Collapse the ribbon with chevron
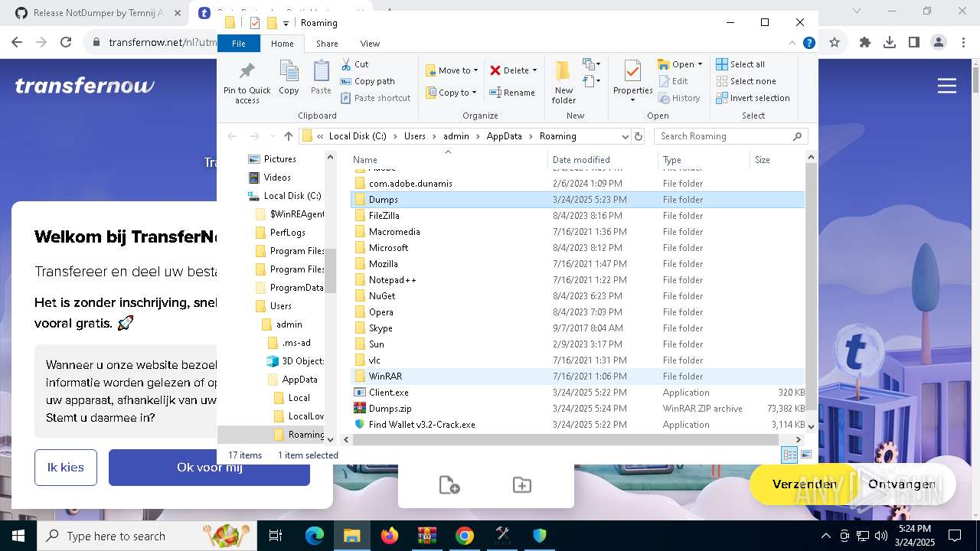Viewport: 980px width, 551px height. (x=792, y=44)
